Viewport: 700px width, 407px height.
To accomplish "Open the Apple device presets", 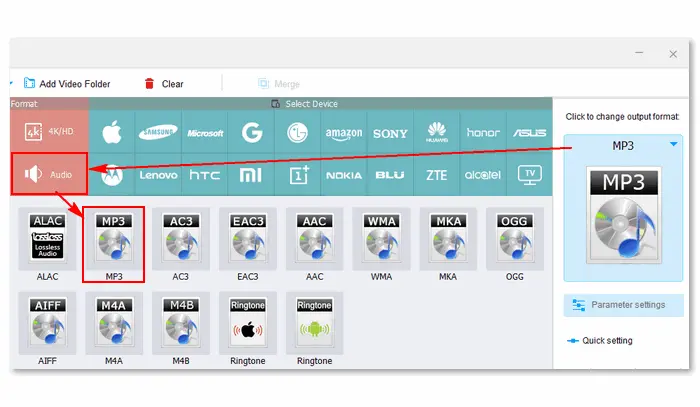I will (x=112, y=133).
